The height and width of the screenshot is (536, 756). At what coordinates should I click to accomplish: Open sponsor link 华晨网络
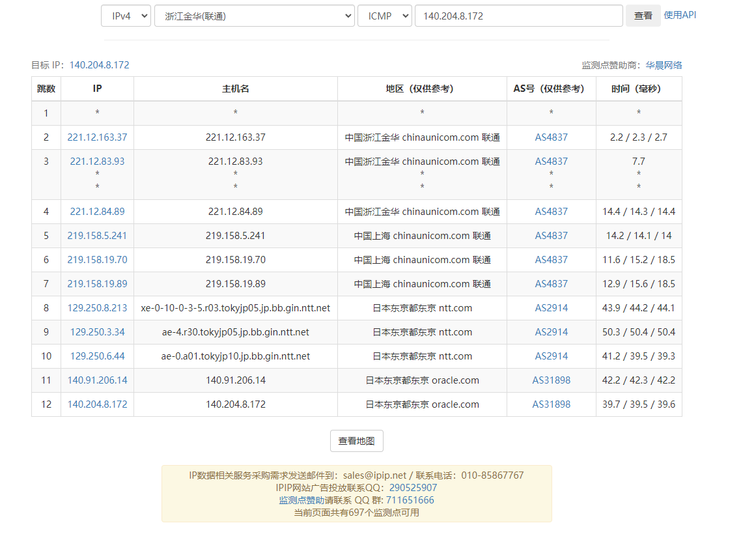664,65
